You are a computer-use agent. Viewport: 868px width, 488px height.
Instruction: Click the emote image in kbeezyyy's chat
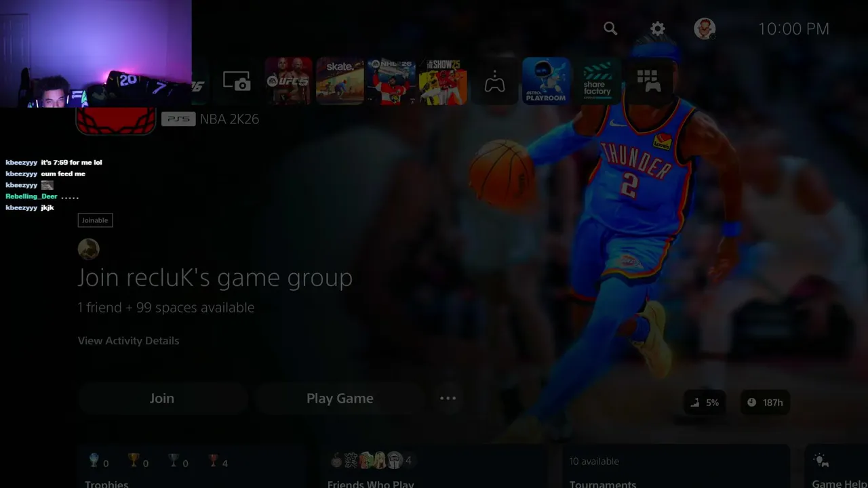tap(47, 185)
